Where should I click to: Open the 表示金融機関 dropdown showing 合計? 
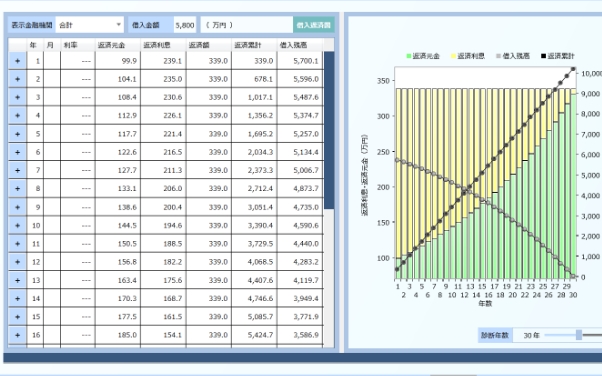pyautogui.click(x=89, y=25)
